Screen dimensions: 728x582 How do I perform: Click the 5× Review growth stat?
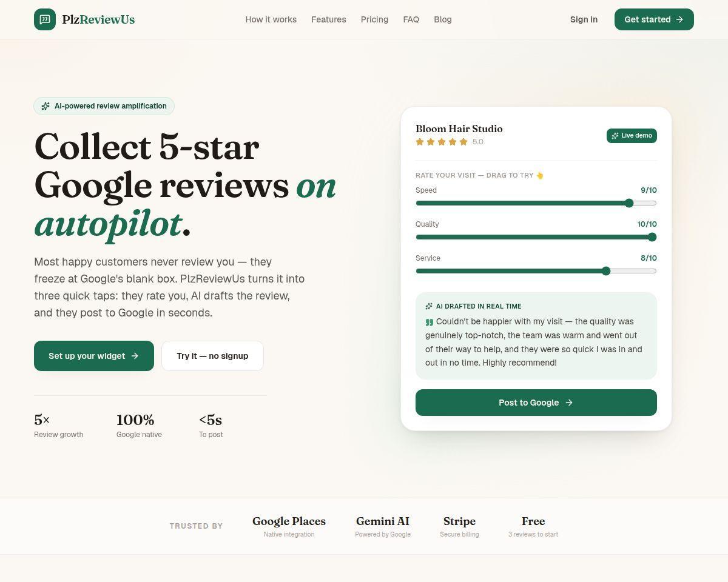pyautogui.click(x=59, y=426)
